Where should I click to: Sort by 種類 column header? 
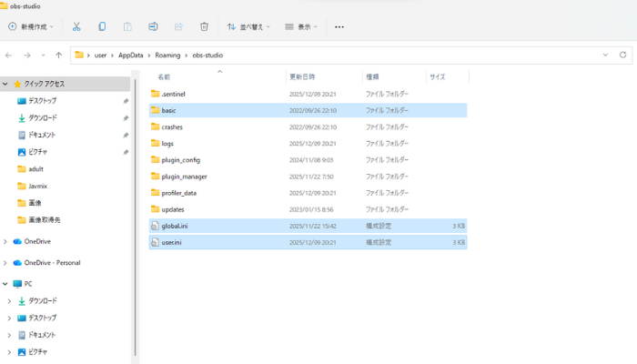click(x=372, y=76)
